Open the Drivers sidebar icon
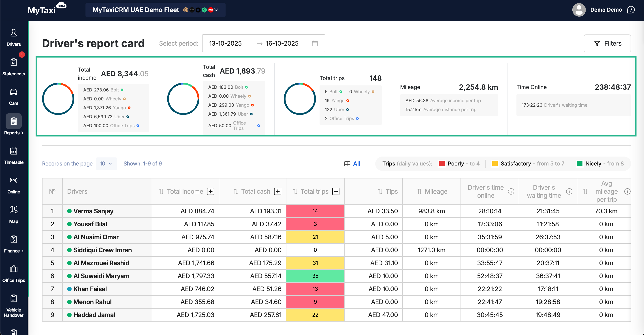The width and height of the screenshot is (644, 335). [x=13, y=33]
